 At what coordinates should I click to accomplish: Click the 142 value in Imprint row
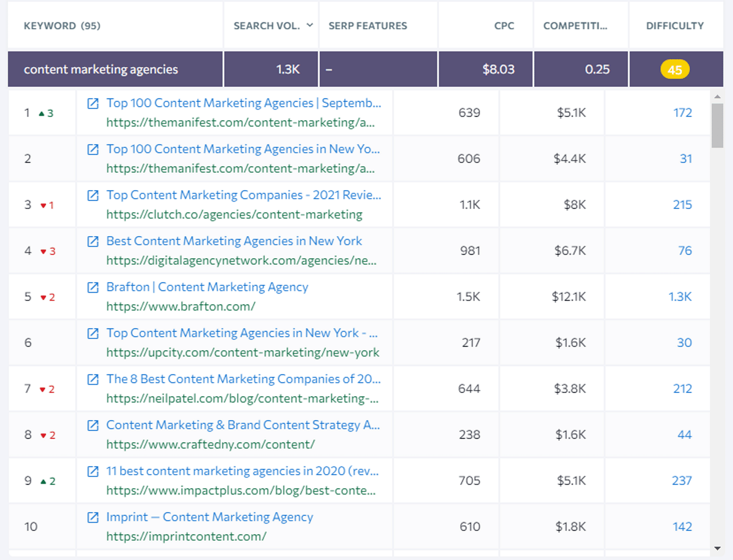coord(682,527)
